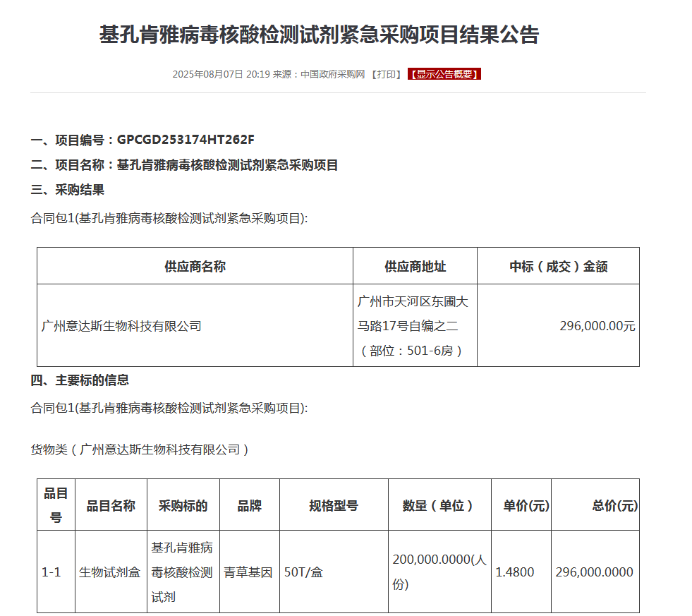Click the announcement's main title heading
This screenshot has width=692, height=616.
[x=319, y=35]
